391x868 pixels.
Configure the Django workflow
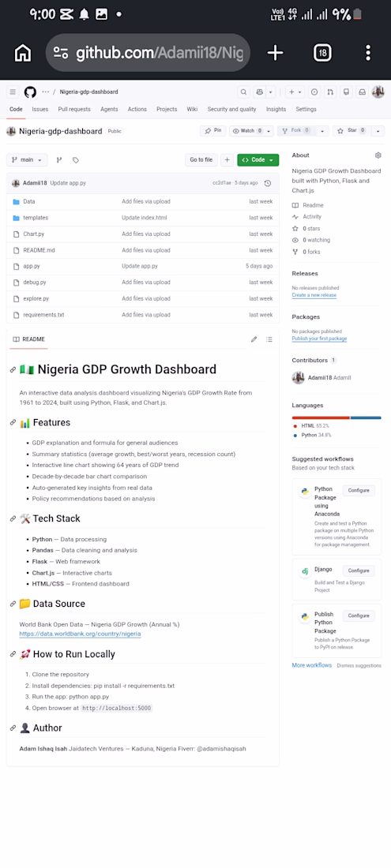click(359, 571)
